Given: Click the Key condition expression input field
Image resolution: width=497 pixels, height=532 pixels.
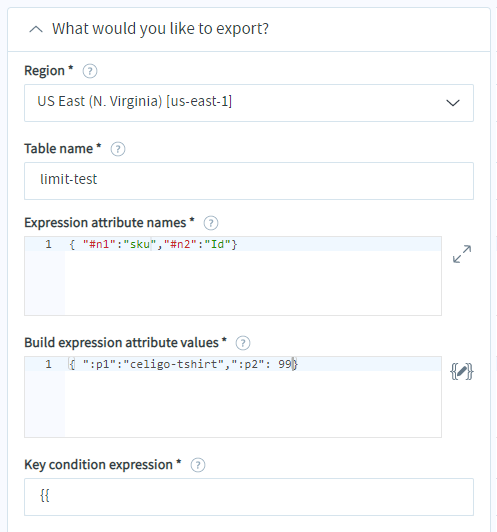Looking at the screenshot, I should 249,497.
